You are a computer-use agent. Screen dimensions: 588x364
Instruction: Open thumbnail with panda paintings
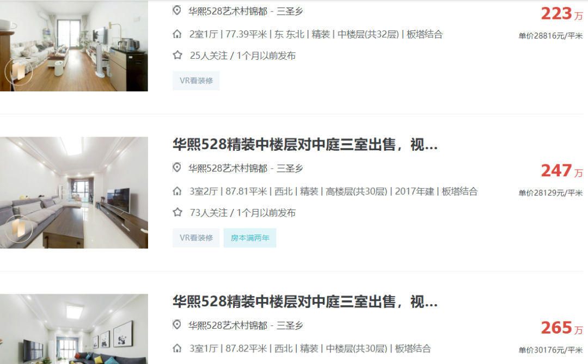point(74,329)
